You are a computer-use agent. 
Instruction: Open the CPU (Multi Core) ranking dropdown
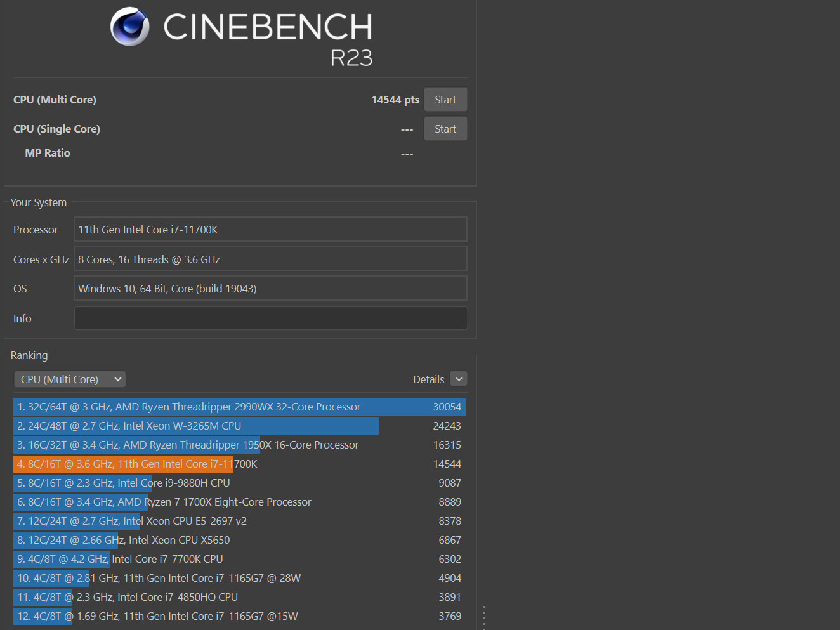[x=70, y=379]
